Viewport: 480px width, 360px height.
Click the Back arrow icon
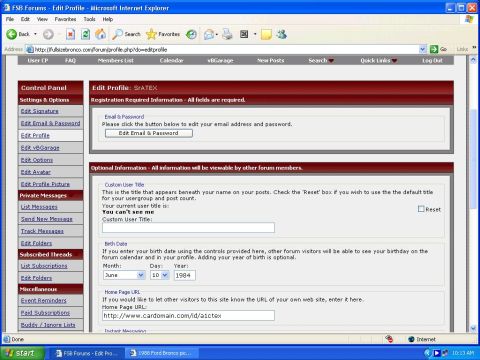[x=12, y=34]
